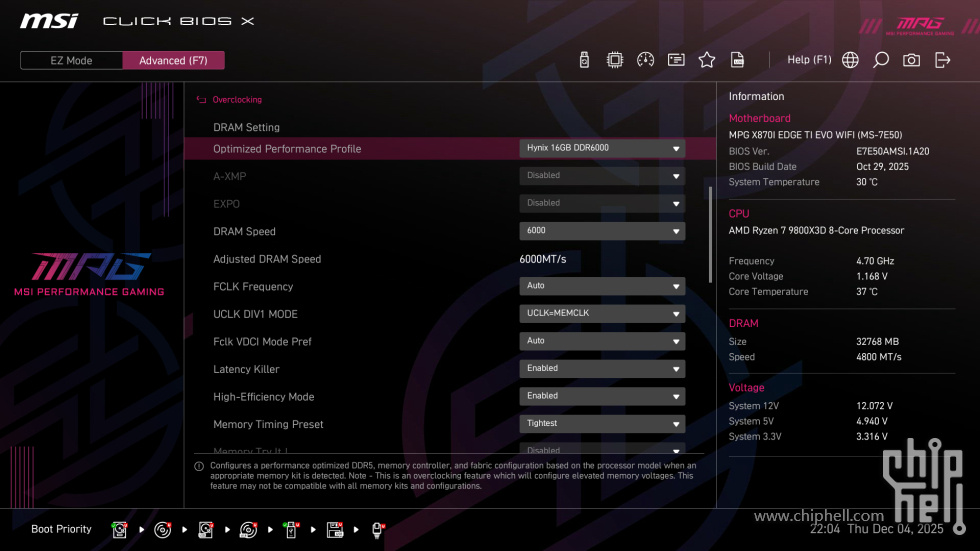Click the CPU chip icon in toolbar
The image size is (980, 551).
tap(615, 60)
